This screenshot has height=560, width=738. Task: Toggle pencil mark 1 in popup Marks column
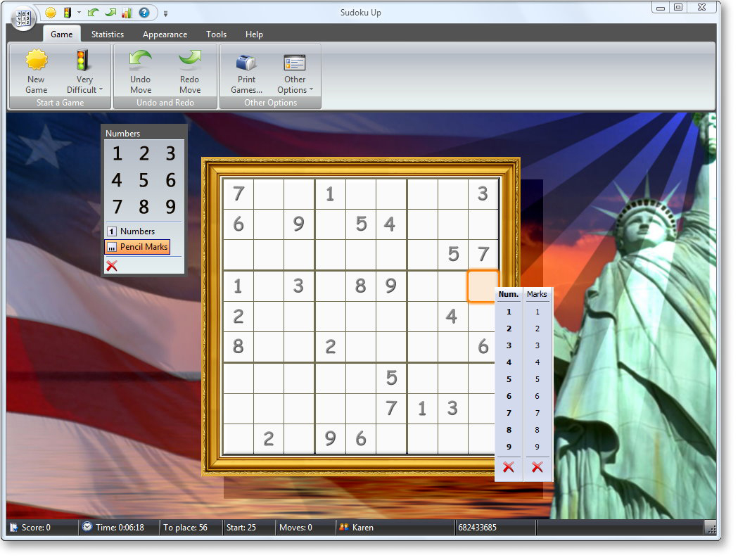tap(537, 312)
